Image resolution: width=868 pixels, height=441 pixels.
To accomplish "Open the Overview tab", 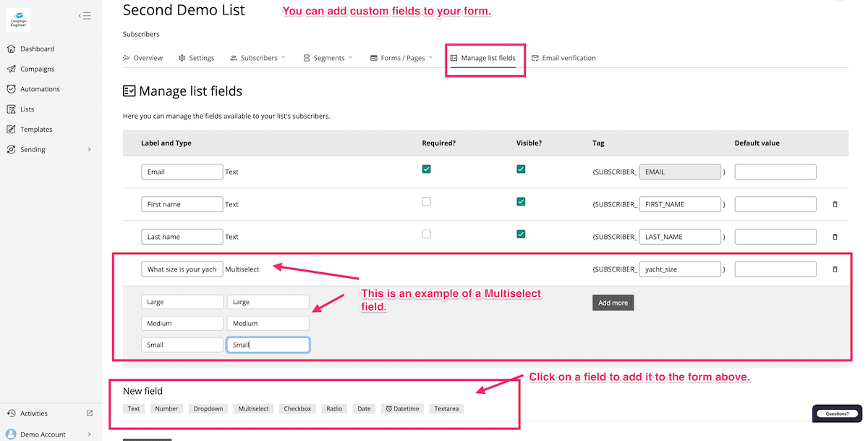I will coord(142,58).
